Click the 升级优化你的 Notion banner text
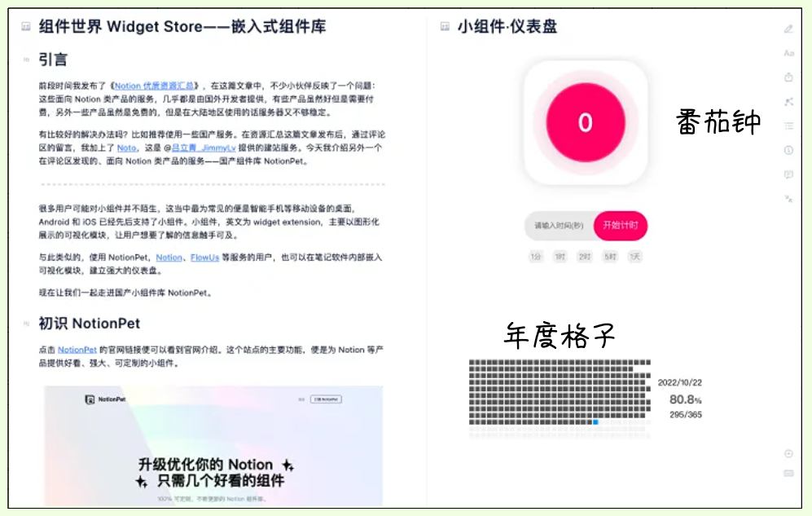 pos(205,465)
